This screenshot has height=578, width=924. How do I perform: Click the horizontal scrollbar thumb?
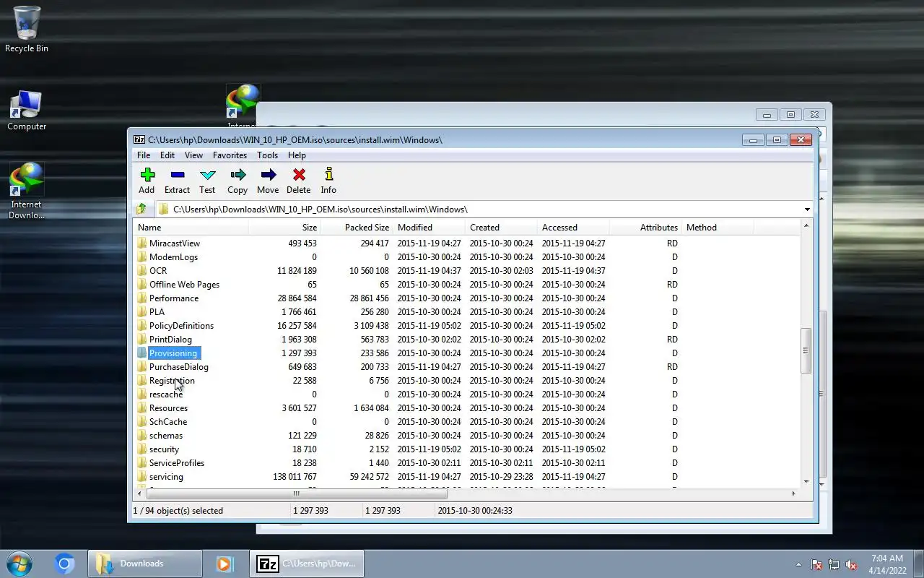[x=295, y=494]
